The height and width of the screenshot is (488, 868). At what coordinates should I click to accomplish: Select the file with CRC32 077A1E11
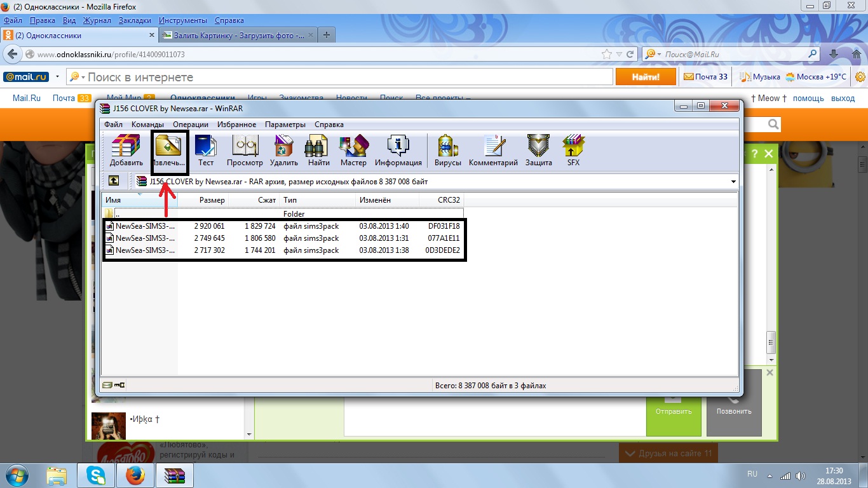pyautogui.click(x=284, y=238)
